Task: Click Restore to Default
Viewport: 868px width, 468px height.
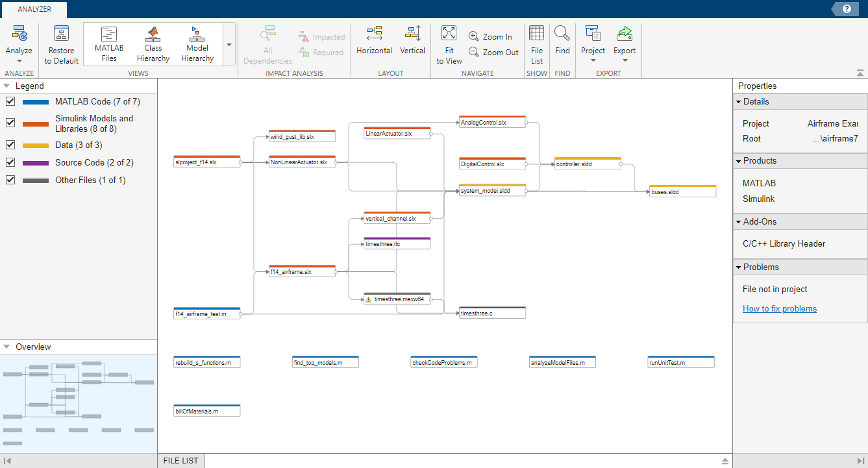Action: click(x=60, y=43)
